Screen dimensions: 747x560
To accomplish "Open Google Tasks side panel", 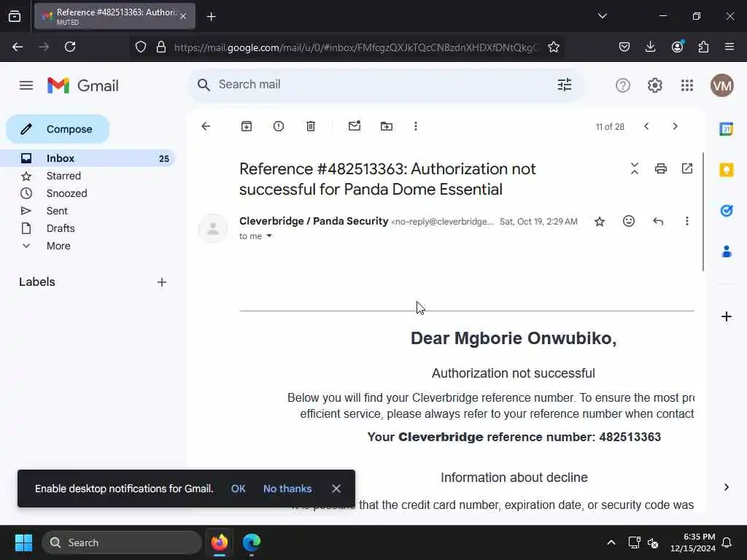I will [x=726, y=211].
